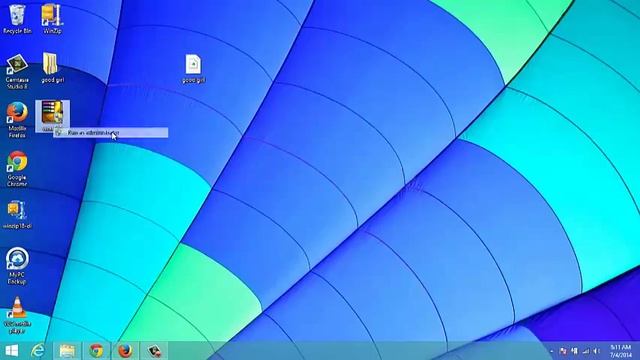Open the network signal tray icon
Screen dimensions: 640x360
[586, 351]
